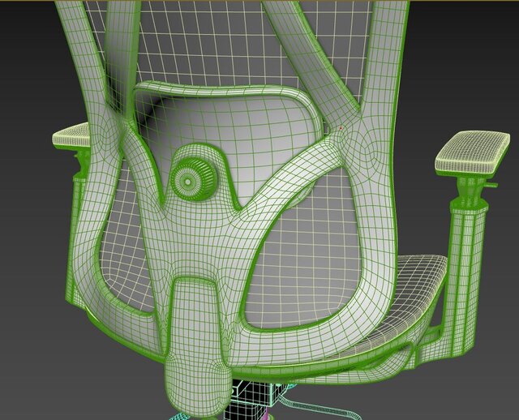Select the right armrest pad
Image resolution: width=519 pixels, height=420 pixels.
[x=472, y=153]
